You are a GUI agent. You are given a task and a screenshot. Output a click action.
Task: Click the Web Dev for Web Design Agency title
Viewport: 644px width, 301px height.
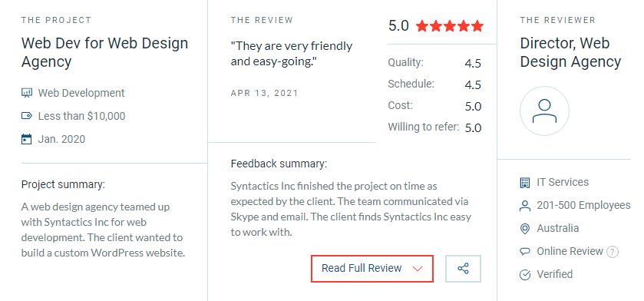(104, 52)
